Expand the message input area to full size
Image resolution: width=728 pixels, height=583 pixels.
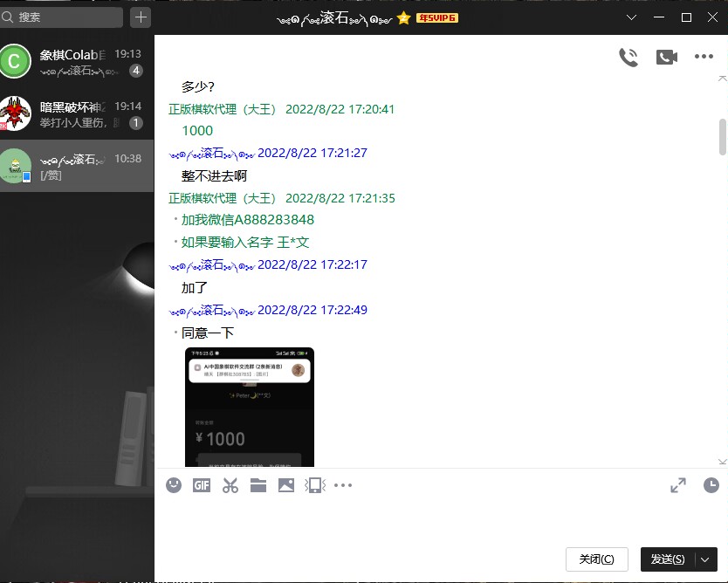pos(678,485)
